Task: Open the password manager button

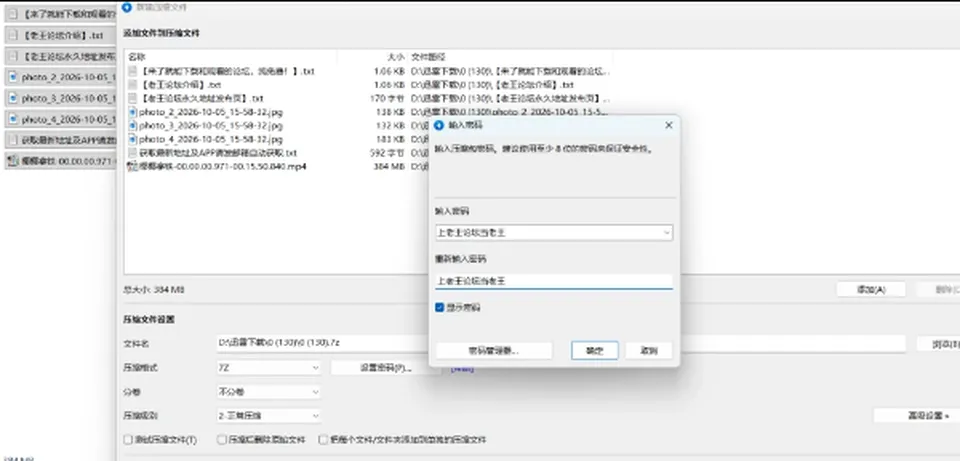Action: click(x=493, y=351)
